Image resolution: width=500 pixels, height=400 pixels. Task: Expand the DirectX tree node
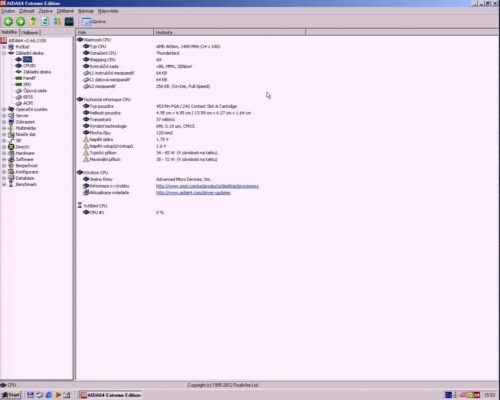pyautogui.click(x=4, y=147)
